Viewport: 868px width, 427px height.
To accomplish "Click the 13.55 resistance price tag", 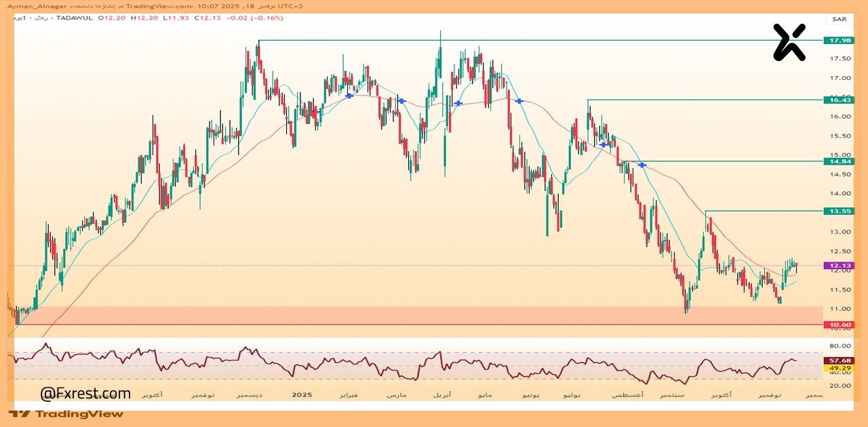I will (837, 211).
